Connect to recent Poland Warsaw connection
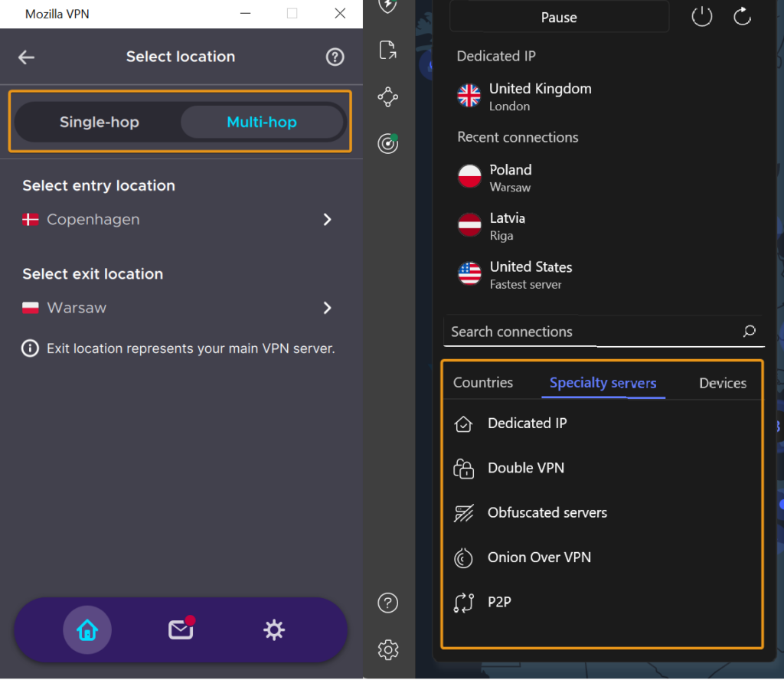This screenshot has height=680, width=784. (603, 178)
